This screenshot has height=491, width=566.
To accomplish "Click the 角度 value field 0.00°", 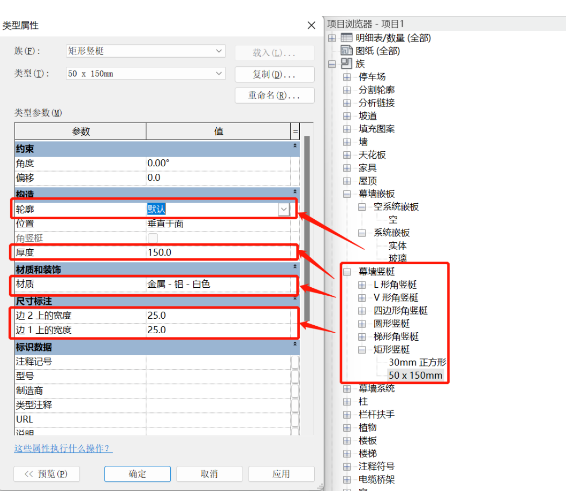I will tap(218, 163).
